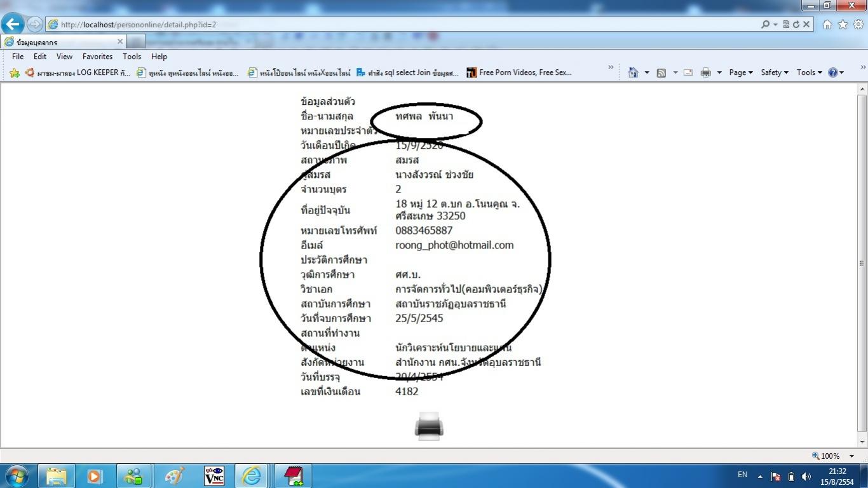Click the printer image on the page
The width and height of the screenshot is (868, 488).
coord(429,426)
